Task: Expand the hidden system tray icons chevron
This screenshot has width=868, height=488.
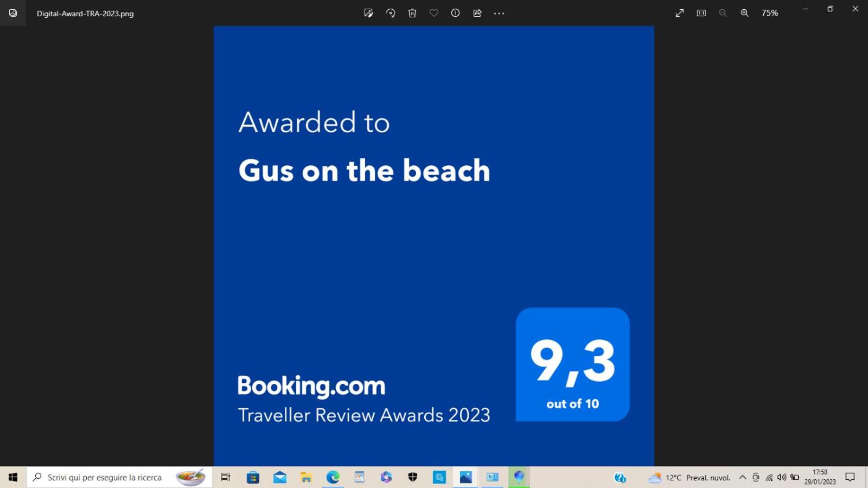Action: (743, 477)
